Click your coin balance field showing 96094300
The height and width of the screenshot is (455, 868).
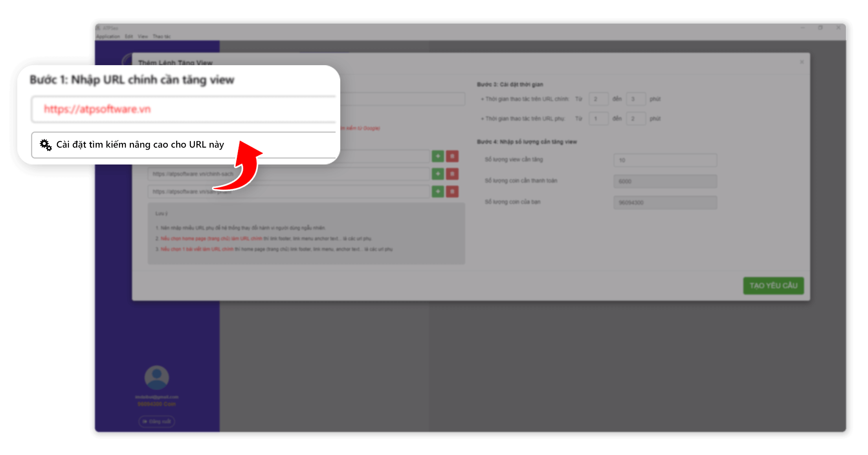(665, 203)
